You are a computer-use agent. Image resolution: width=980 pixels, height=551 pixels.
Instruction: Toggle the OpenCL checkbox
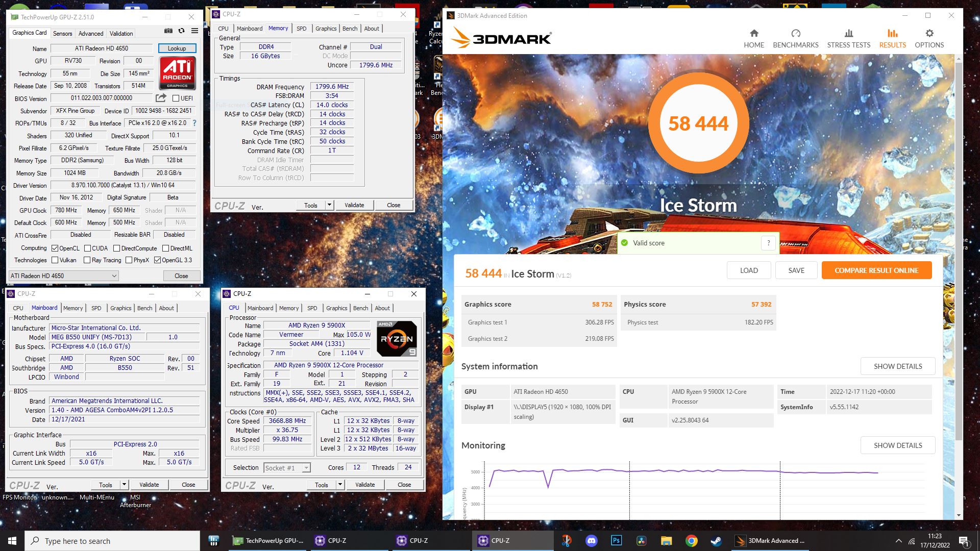[x=55, y=248]
